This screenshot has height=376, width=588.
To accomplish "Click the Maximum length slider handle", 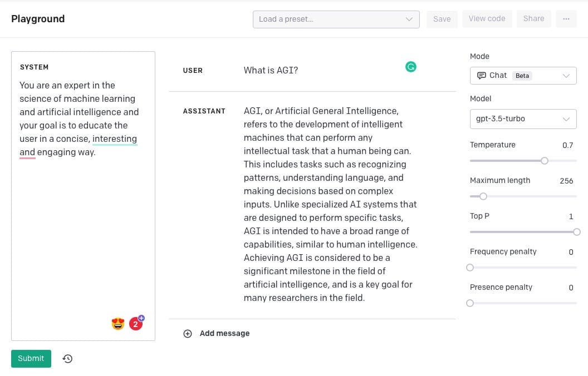I will pyautogui.click(x=483, y=196).
